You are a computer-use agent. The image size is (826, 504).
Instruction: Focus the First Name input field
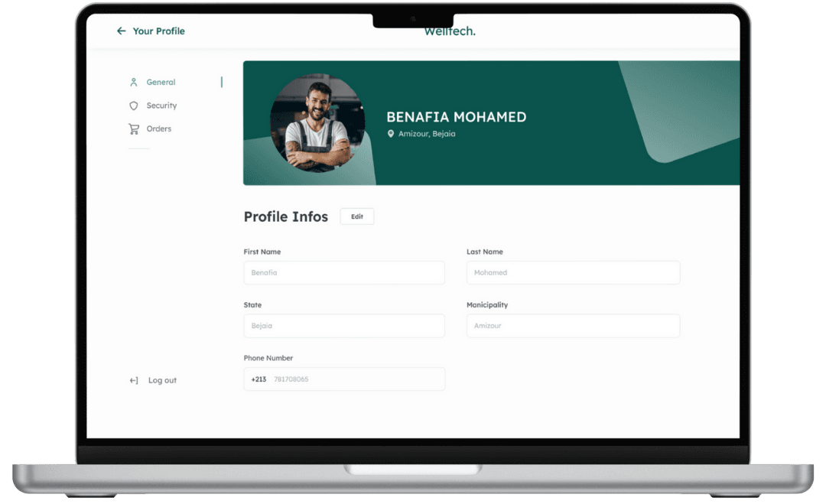[x=344, y=273]
